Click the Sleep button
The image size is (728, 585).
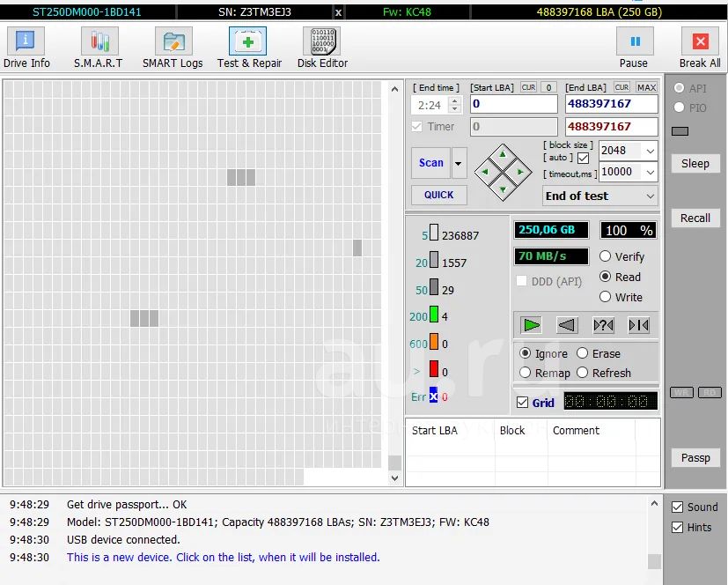pos(695,164)
